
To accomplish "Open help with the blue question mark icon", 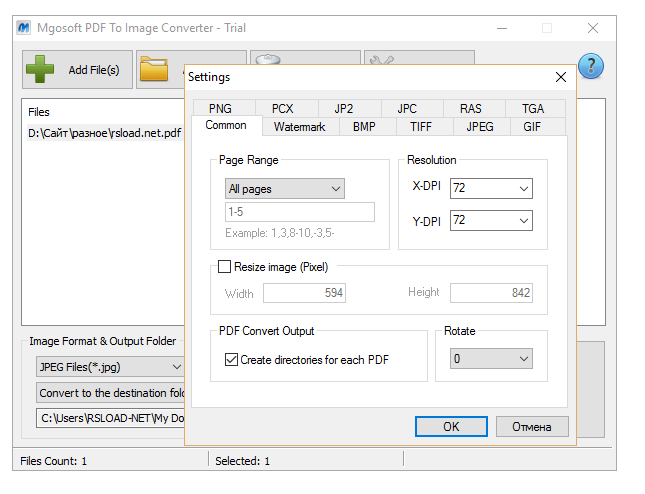I will pos(591,66).
